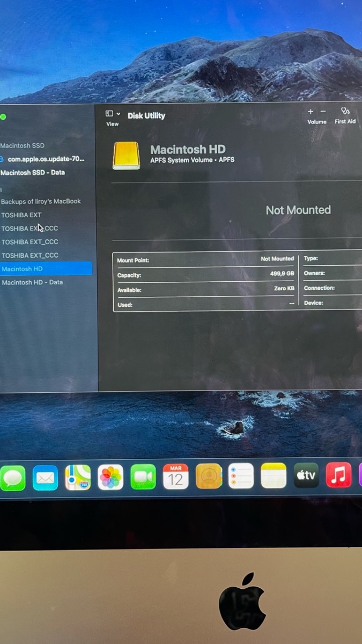The image size is (362, 644).
Task: Click the Capacity label
Action: coord(129,275)
